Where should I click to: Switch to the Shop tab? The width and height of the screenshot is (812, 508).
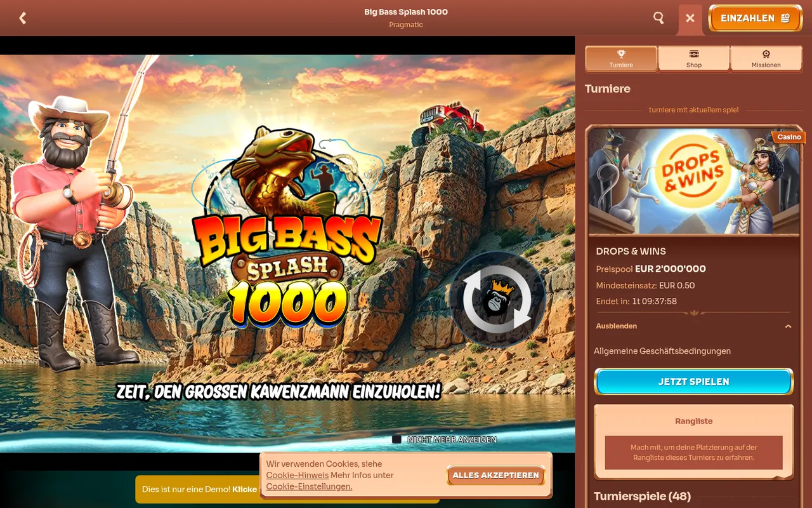[x=694, y=58]
